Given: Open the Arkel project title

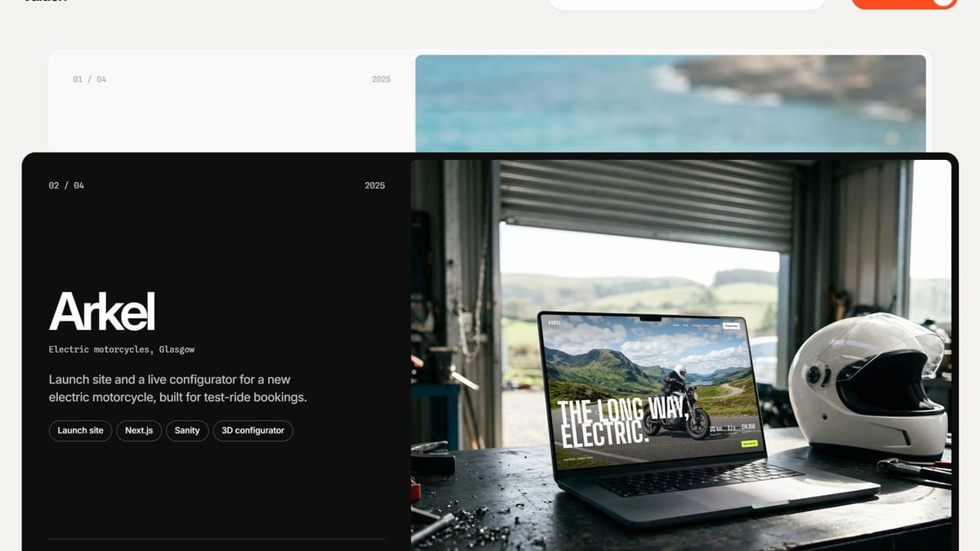Looking at the screenshot, I should [102, 312].
